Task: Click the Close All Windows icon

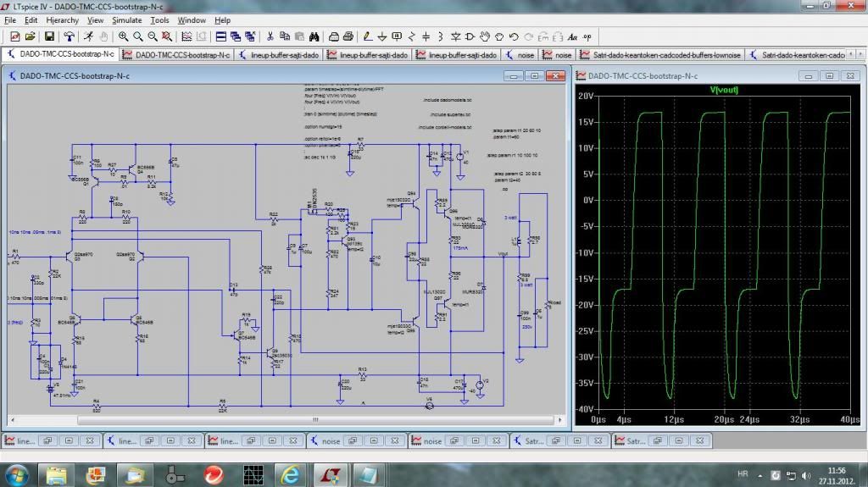Action: [x=250, y=36]
